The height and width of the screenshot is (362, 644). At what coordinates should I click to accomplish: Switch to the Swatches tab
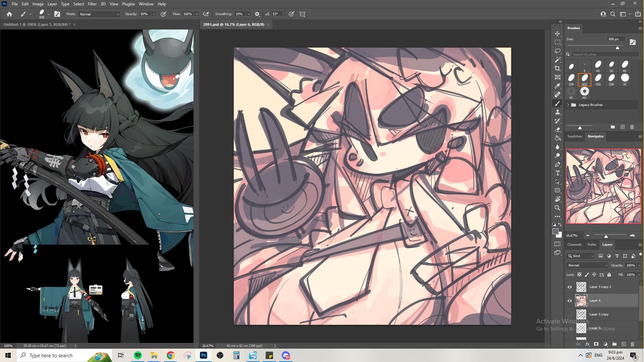pos(574,136)
